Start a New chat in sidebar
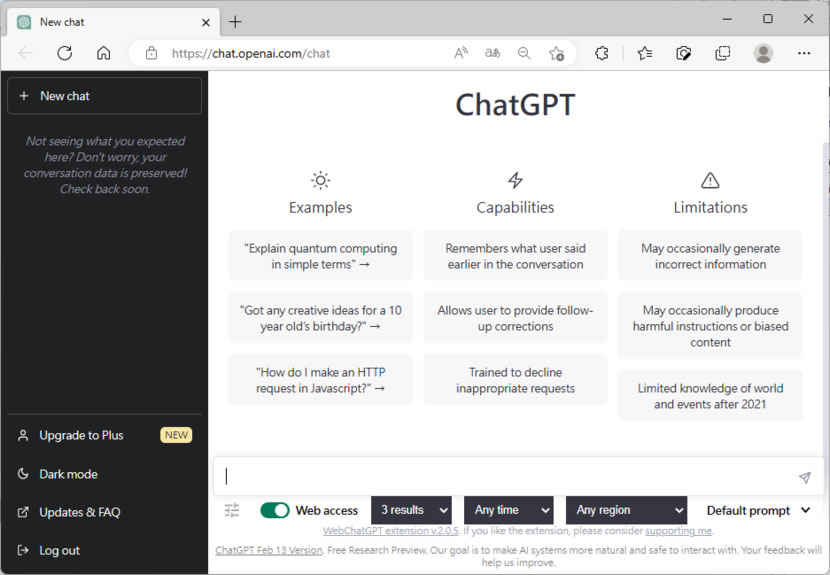The image size is (830, 575). point(104,96)
